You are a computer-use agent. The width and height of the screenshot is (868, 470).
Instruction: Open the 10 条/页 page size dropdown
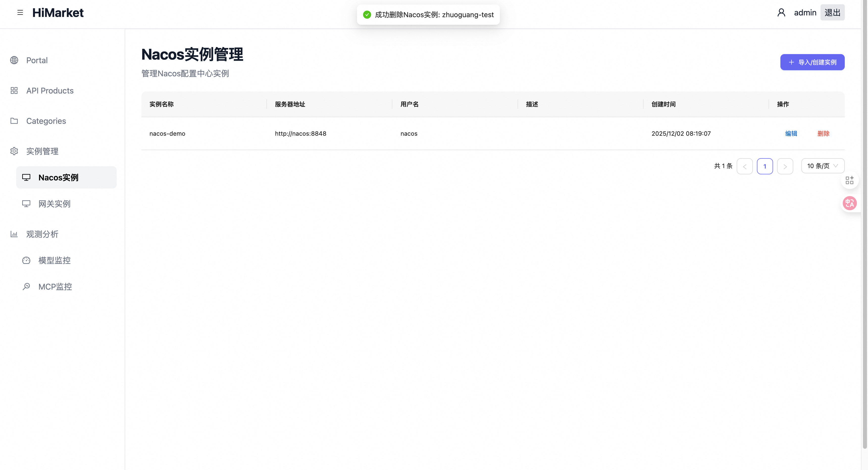pyautogui.click(x=823, y=166)
